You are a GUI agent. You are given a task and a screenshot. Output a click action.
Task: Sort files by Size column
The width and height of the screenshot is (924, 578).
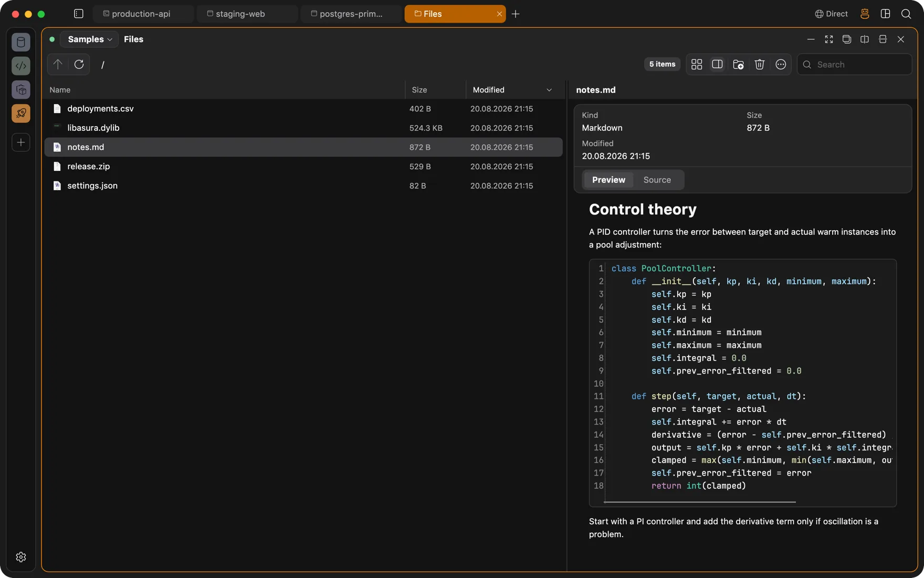[x=435, y=90]
